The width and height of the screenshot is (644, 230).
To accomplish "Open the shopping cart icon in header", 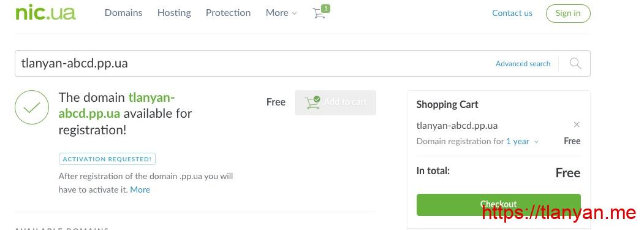I will pyautogui.click(x=319, y=13).
